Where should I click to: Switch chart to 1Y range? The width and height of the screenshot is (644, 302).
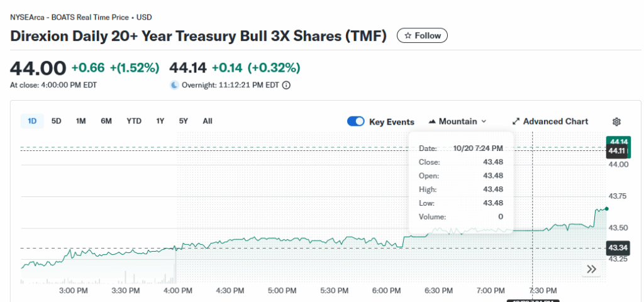pos(160,121)
